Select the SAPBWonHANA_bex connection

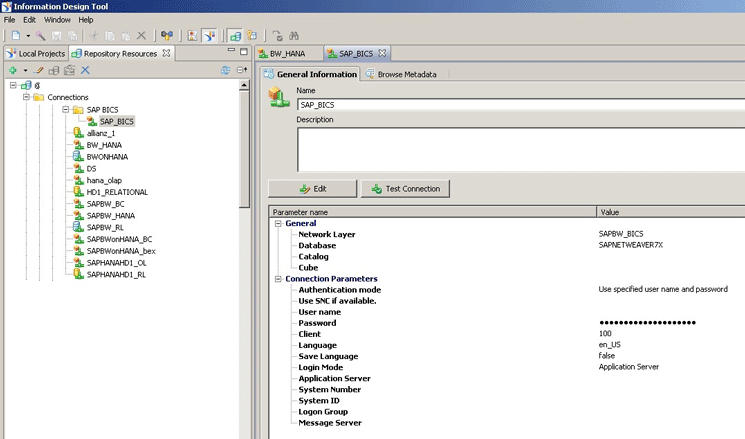point(121,251)
